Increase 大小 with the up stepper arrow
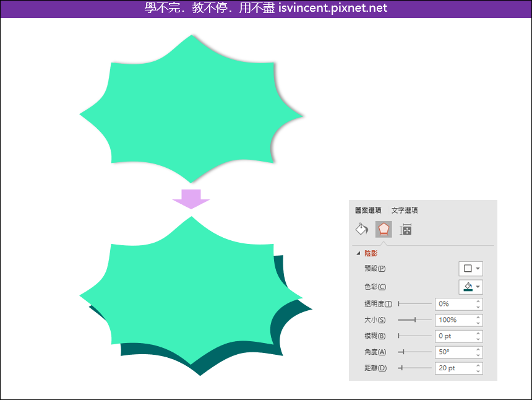 (478, 317)
